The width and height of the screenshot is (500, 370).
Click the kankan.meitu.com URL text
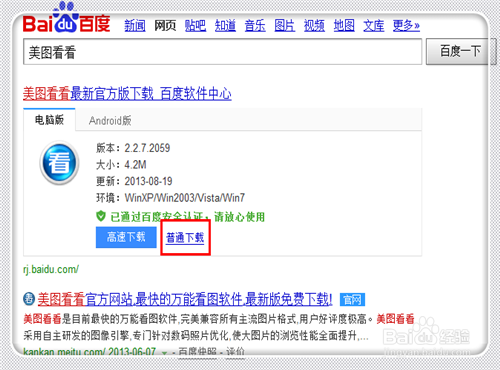pos(64,352)
